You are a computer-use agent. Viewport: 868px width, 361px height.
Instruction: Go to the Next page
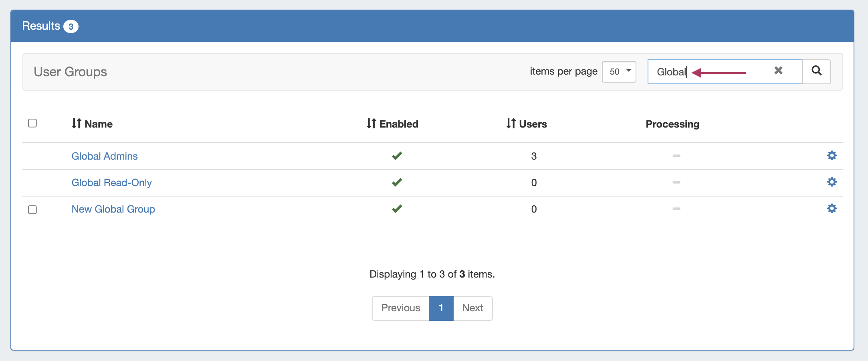(x=472, y=308)
